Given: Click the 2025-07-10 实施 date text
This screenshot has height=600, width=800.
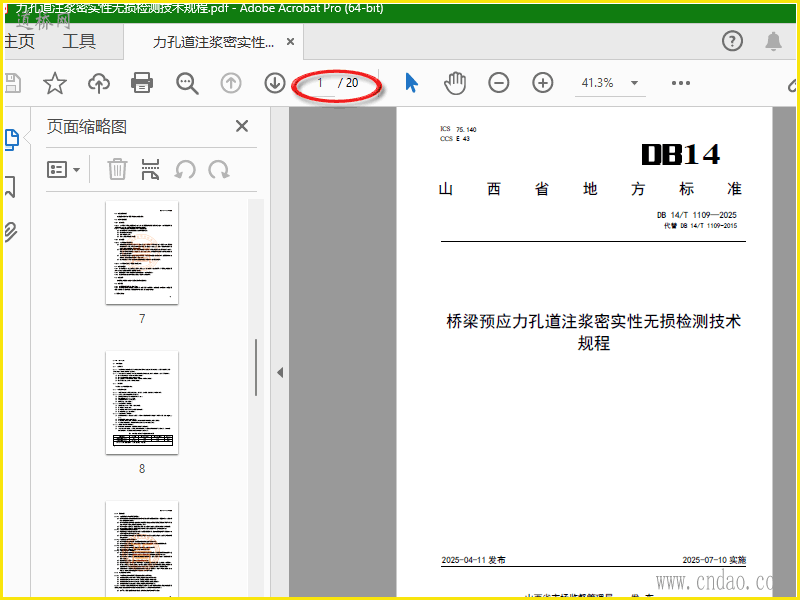Looking at the screenshot, I should tap(714, 560).
